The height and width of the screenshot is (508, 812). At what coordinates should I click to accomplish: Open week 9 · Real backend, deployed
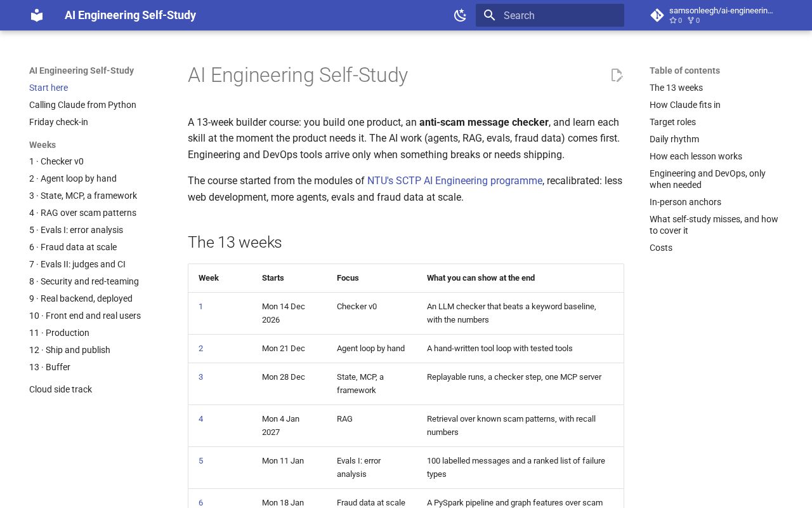click(81, 298)
